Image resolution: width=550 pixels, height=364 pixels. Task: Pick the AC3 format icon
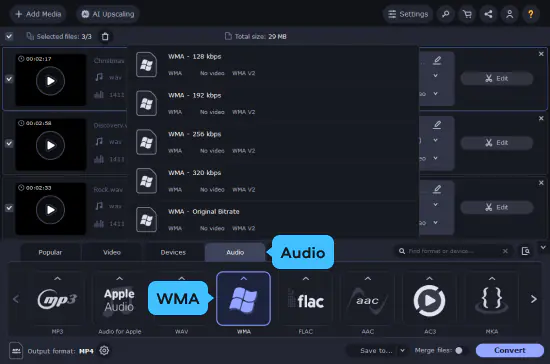click(429, 300)
